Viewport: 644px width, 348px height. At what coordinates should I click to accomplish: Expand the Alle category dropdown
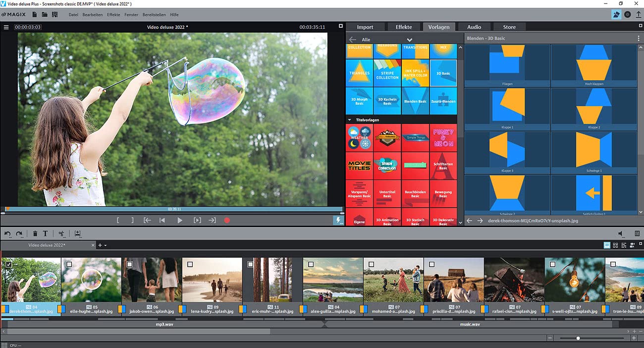click(x=410, y=40)
